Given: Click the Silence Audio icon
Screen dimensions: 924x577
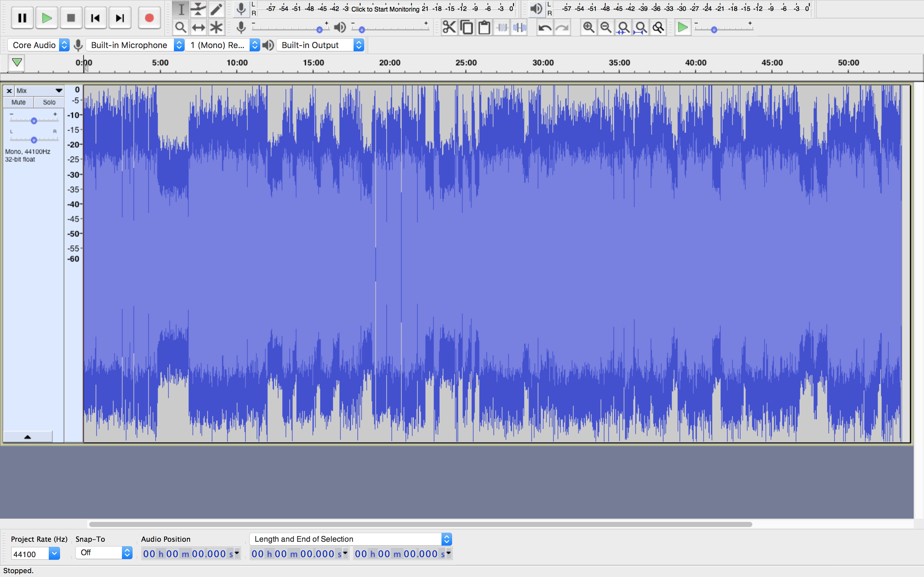Looking at the screenshot, I should 520,28.
